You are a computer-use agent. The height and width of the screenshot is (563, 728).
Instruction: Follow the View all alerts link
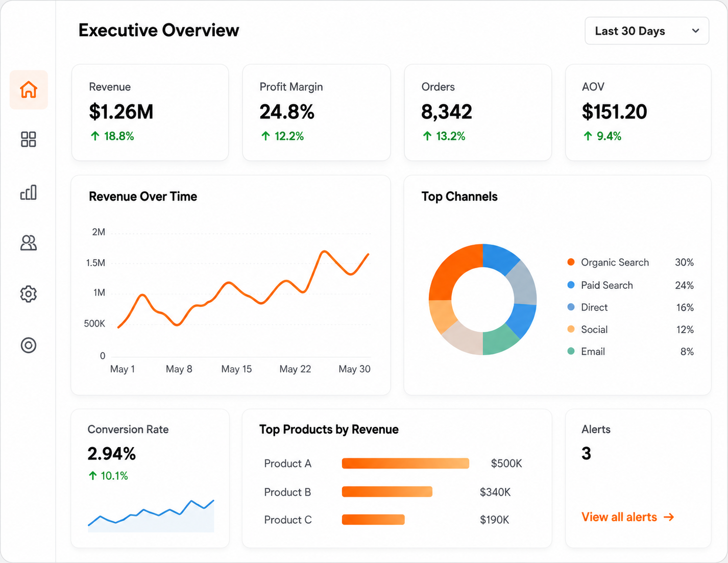(x=628, y=517)
